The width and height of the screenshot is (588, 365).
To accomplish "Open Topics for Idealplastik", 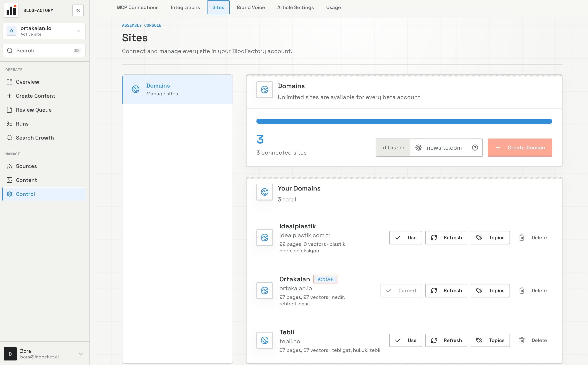I will [x=490, y=238].
